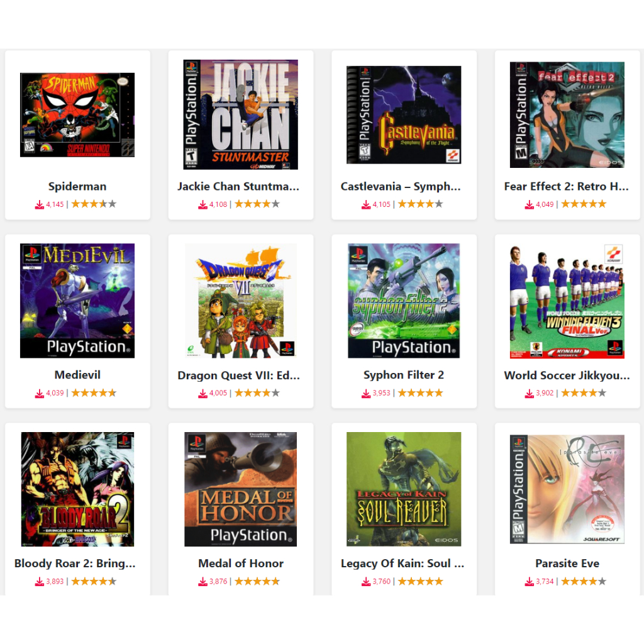Open the Fear Effect 2 cover image
This screenshot has width=644, height=644.
click(x=567, y=114)
